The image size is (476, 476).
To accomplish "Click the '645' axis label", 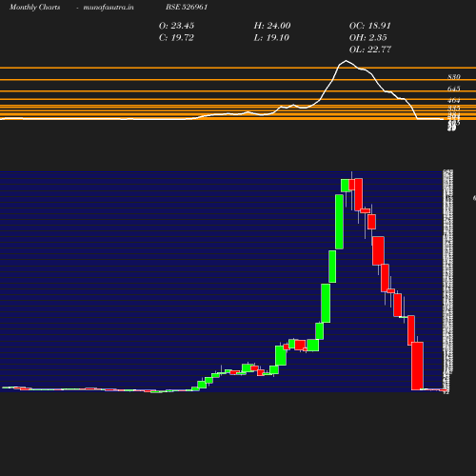I will point(454,89).
